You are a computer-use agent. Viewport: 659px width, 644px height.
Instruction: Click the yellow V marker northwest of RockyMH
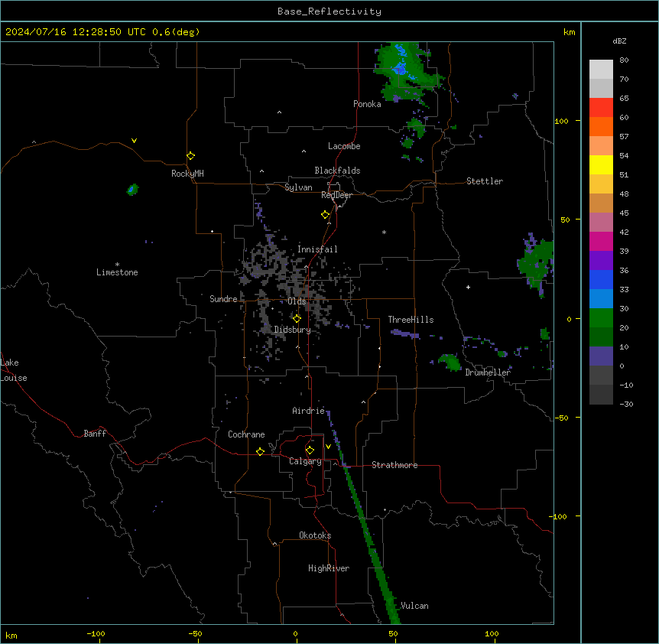click(134, 141)
